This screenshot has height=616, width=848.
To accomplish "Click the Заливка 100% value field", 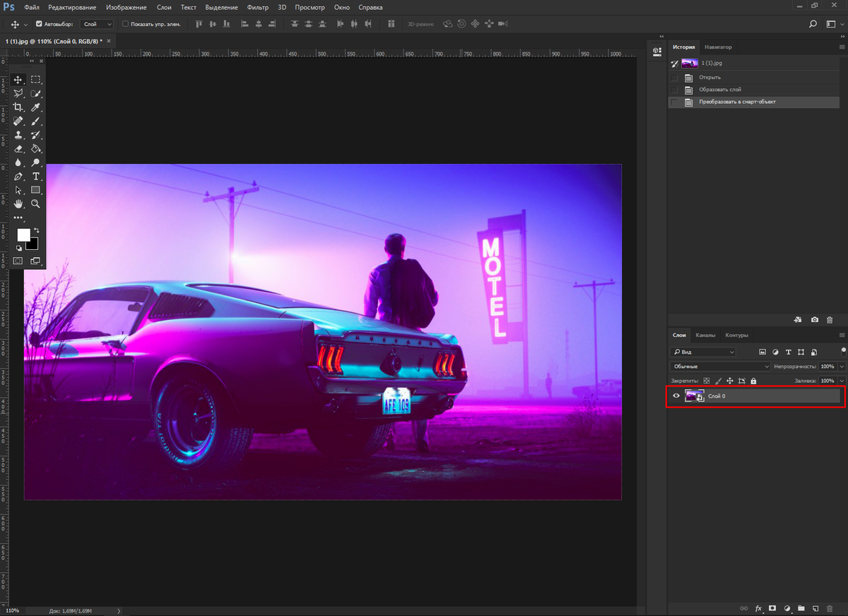I will click(828, 381).
